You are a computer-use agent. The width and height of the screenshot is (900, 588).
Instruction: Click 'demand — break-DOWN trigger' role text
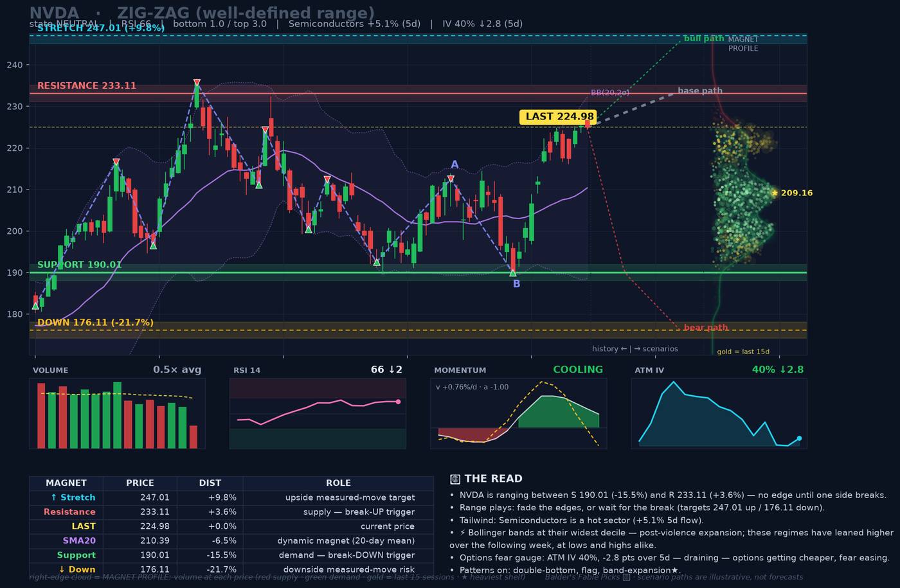346,555
